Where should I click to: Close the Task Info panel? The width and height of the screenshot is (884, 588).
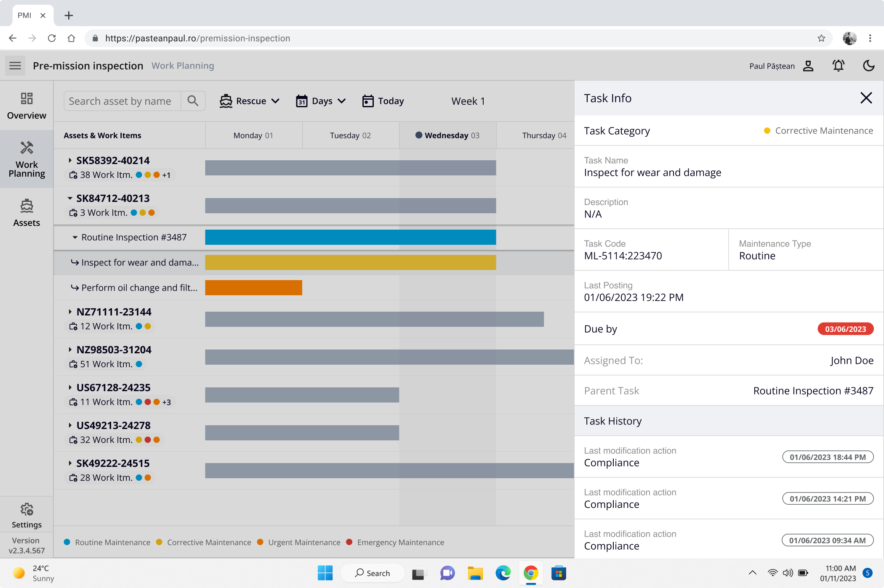point(866,98)
